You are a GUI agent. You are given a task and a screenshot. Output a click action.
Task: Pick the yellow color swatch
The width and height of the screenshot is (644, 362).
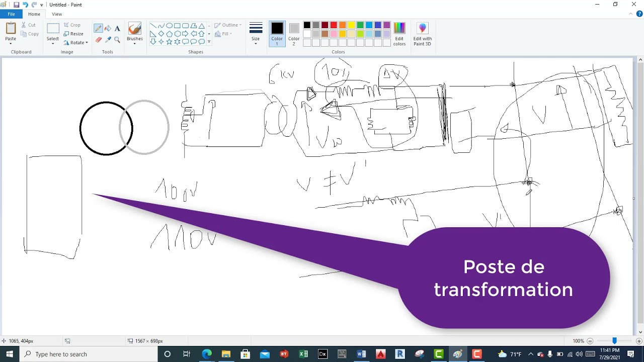[351, 25]
